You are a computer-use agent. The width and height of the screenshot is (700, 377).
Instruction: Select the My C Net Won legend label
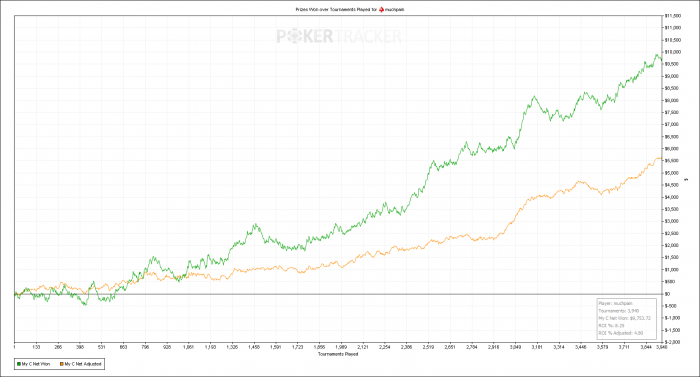36,364
